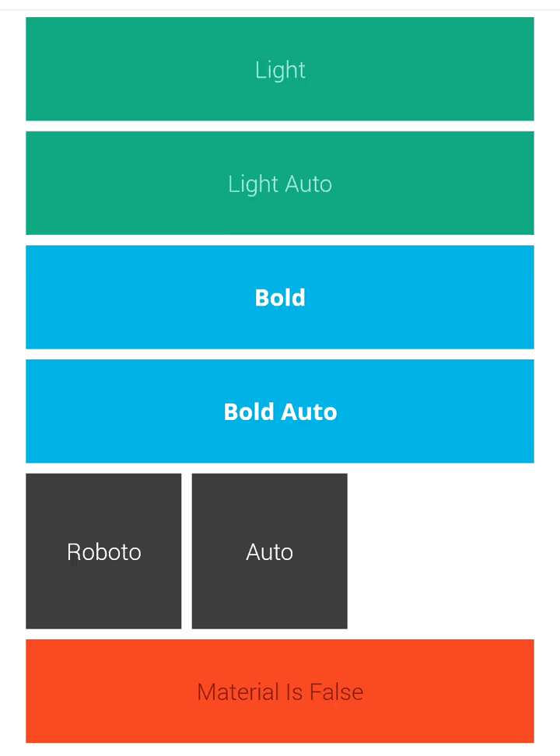This screenshot has height=756, width=560.
Task: Click the green Light button
Action: pyautogui.click(x=280, y=69)
